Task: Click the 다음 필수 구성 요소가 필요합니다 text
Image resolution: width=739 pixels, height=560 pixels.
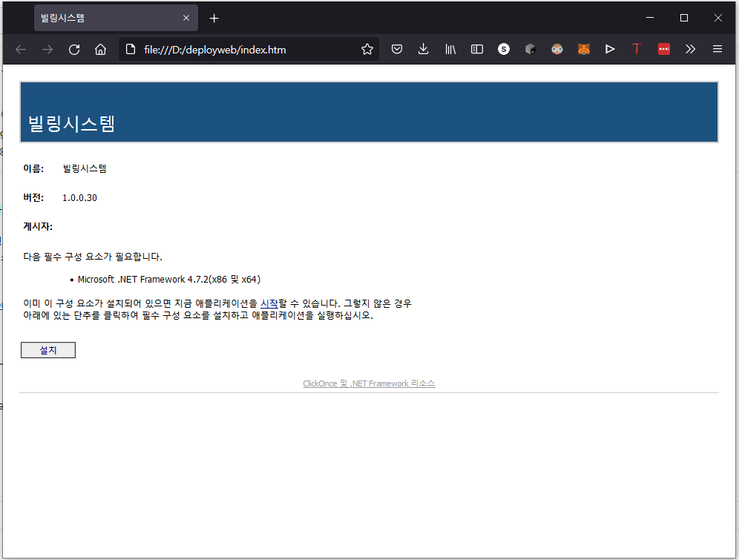Action: 93,257
